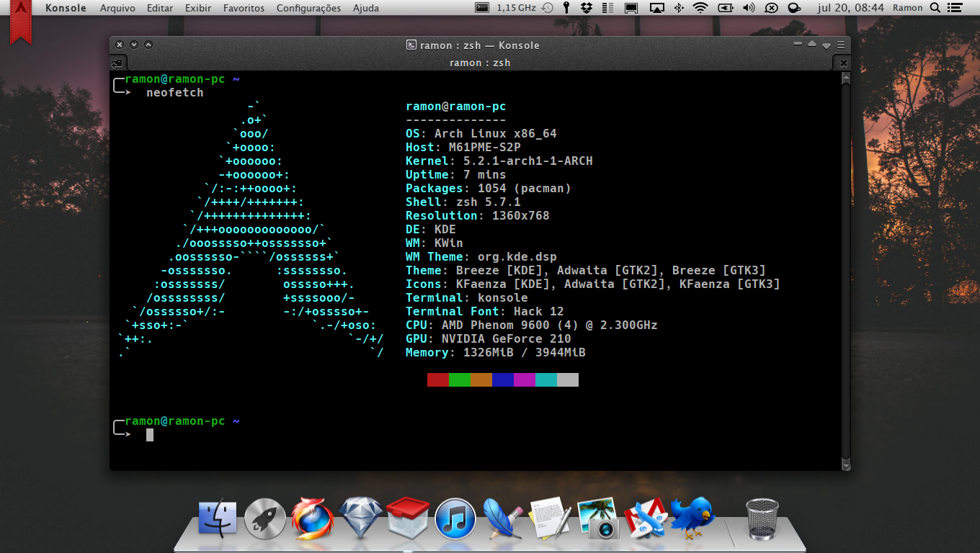Open the Arquivo menu

[x=117, y=8]
